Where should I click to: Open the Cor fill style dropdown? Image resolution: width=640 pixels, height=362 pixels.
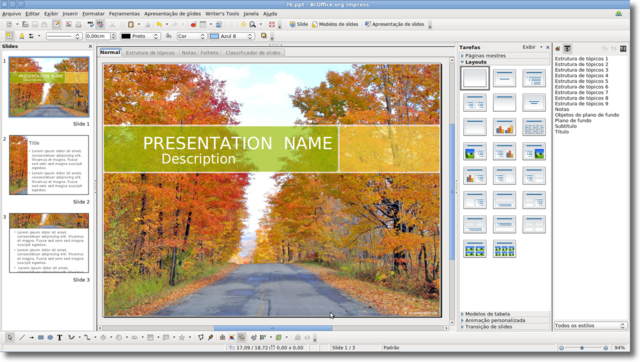(x=191, y=36)
